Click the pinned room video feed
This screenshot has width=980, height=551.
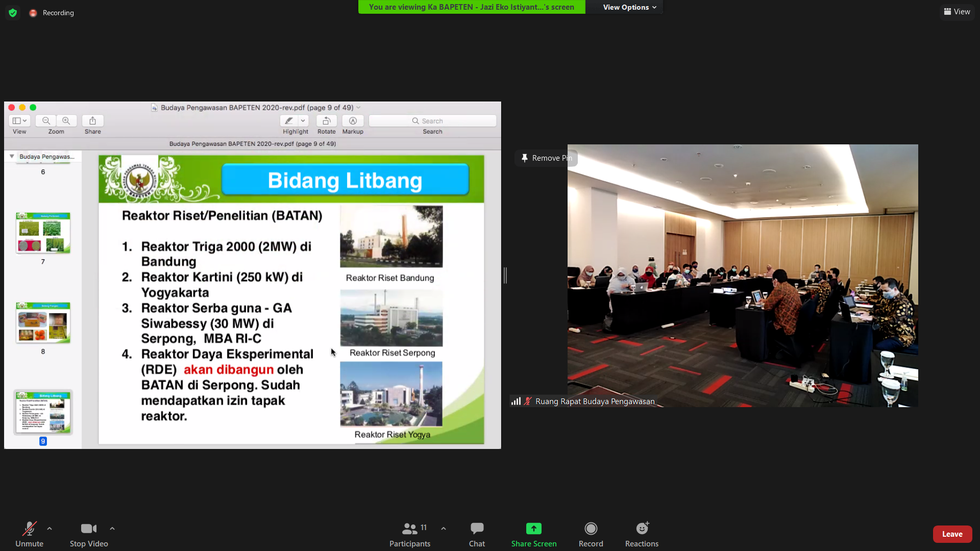pyautogui.click(x=743, y=275)
